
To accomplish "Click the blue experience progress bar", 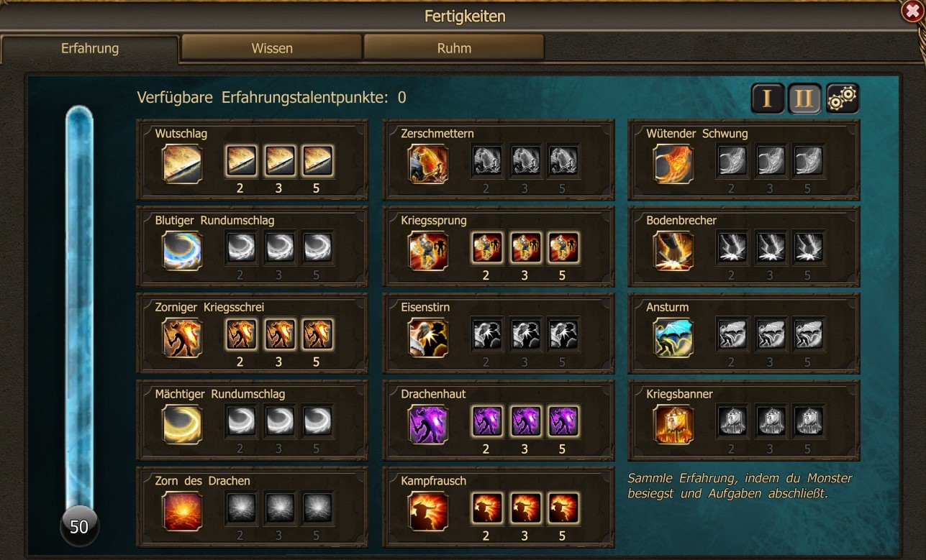I will (x=79, y=309).
